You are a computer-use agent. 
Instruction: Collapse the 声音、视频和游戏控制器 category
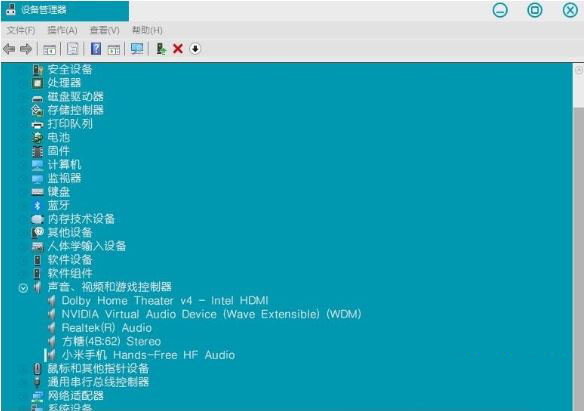23,288
